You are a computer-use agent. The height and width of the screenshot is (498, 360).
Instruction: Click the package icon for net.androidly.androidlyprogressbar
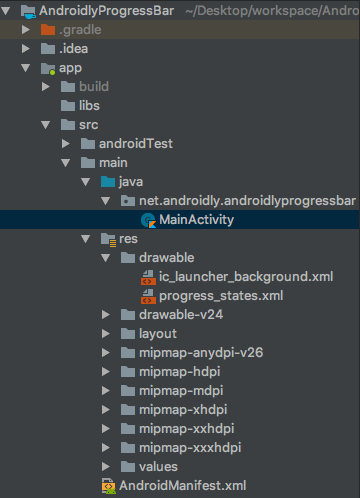(x=128, y=201)
